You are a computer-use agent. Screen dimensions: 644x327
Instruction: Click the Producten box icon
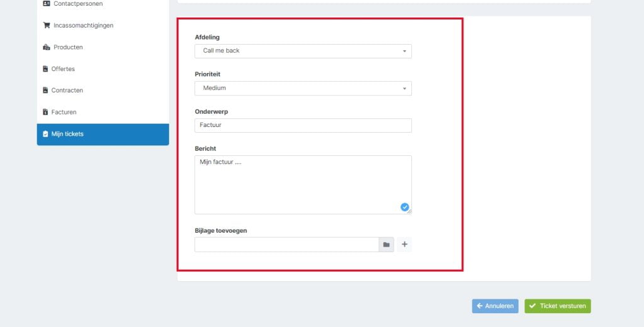tap(47, 47)
